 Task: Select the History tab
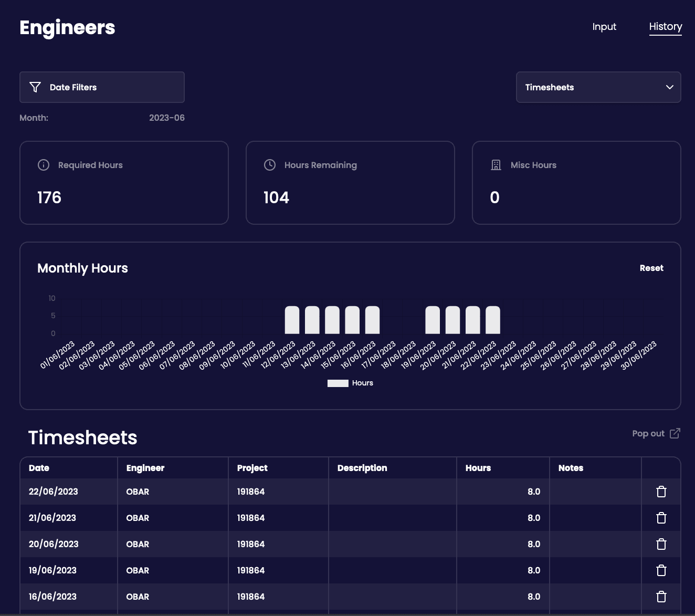point(665,27)
